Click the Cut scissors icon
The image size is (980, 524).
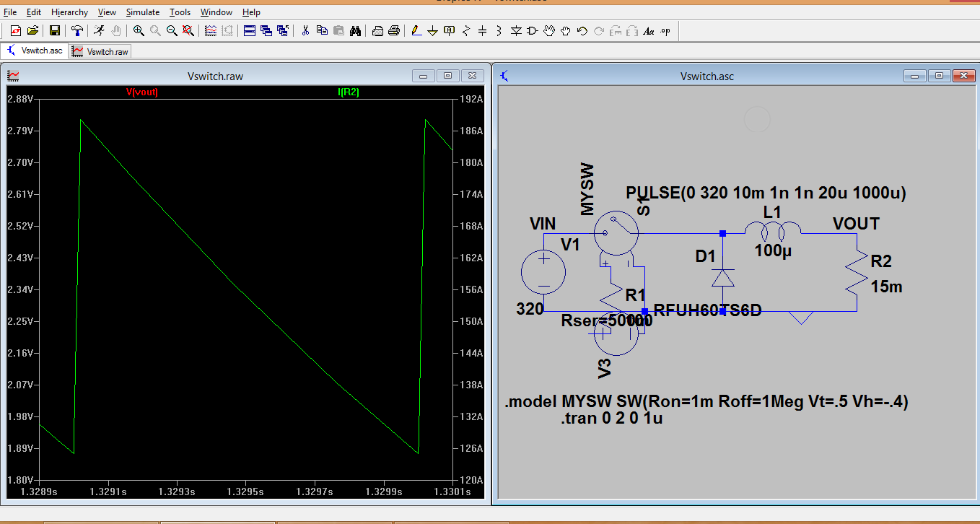click(305, 30)
